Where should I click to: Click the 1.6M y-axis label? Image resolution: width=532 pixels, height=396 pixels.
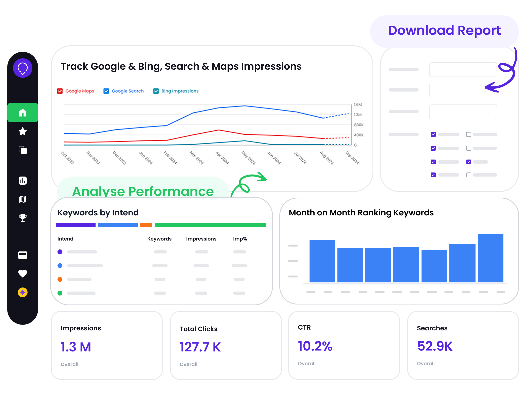click(358, 104)
